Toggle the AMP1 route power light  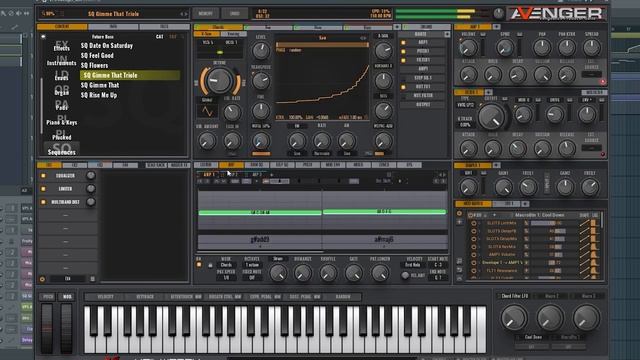pyautogui.click(x=403, y=42)
